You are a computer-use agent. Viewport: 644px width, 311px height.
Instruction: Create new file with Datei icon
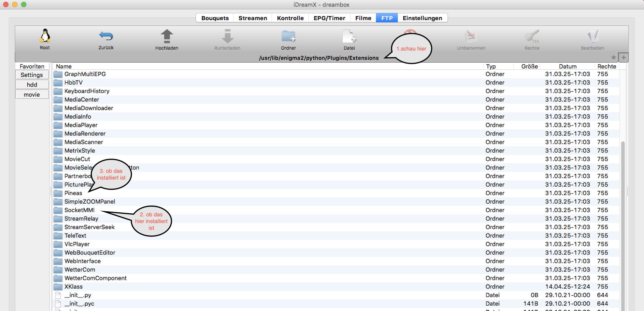(x=349, y=36)
